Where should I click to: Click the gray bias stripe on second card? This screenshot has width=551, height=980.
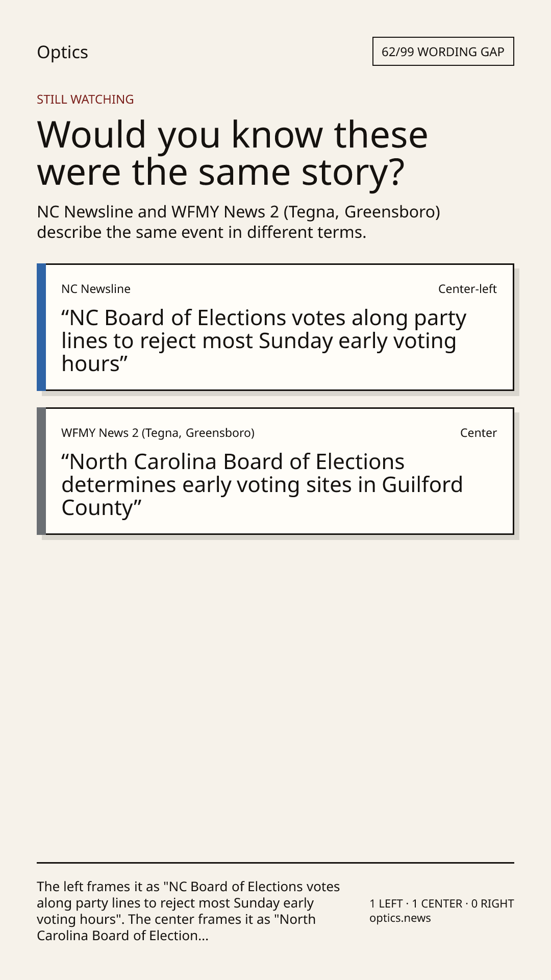(41, 471)
